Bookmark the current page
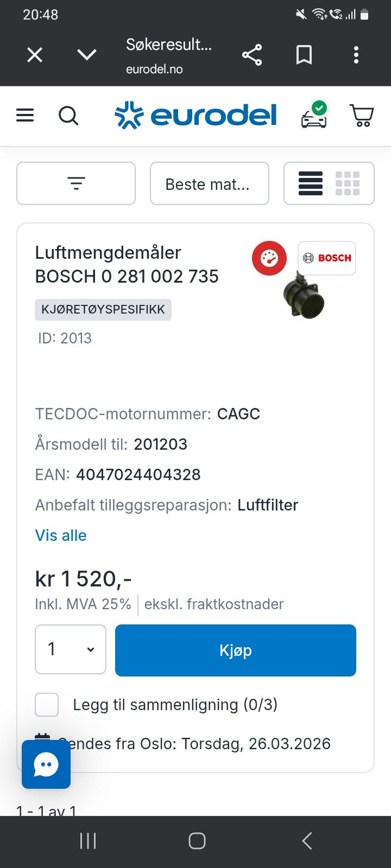 (x=304, y=55)
